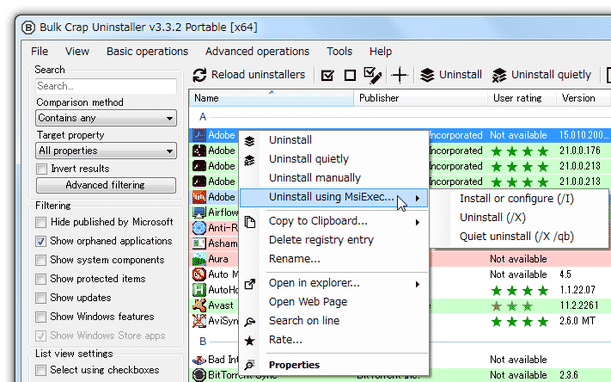The height and width of the screenshot is (382, 611).
Task: Open the File menu
Action: pos(39,51)
